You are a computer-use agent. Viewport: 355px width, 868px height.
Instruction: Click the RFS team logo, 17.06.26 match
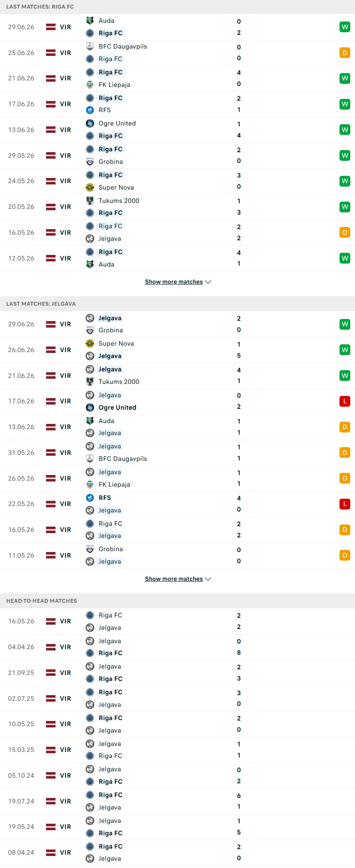pos(90,110)
